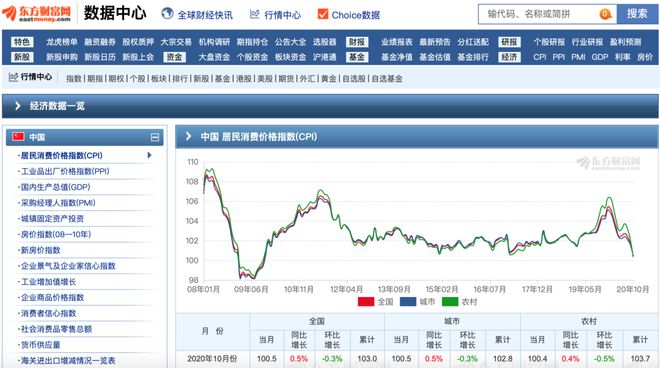Select 黄金 in 行情中心 subnav

pyautogui.click(x=328, y=78)
